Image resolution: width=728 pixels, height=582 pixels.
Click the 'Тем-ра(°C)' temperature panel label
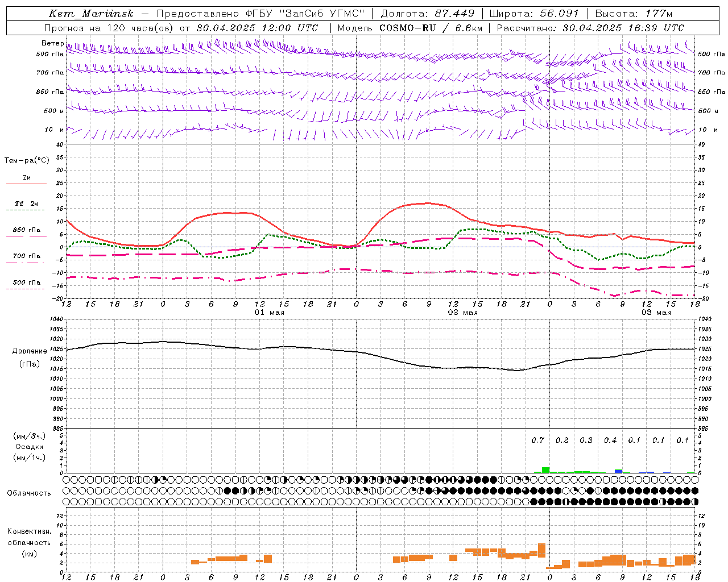click(27, 161)
